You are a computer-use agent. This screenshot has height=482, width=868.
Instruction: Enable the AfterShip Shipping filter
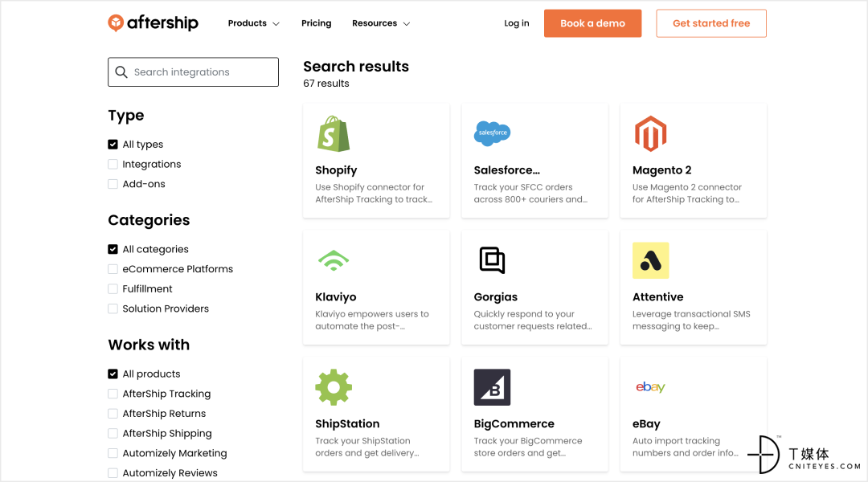[113, 433]
